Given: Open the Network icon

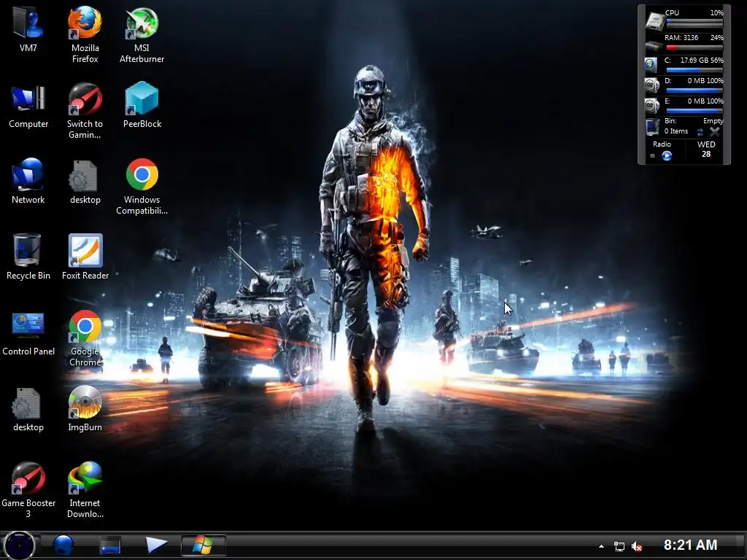Looking at the screenshot, I should (x=28, y=181).
